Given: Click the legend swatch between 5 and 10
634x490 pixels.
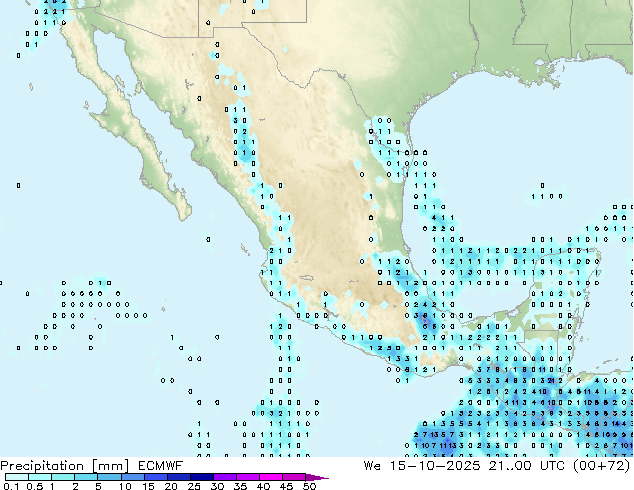Looking at the screenshot, I should [x=109, y=477].
